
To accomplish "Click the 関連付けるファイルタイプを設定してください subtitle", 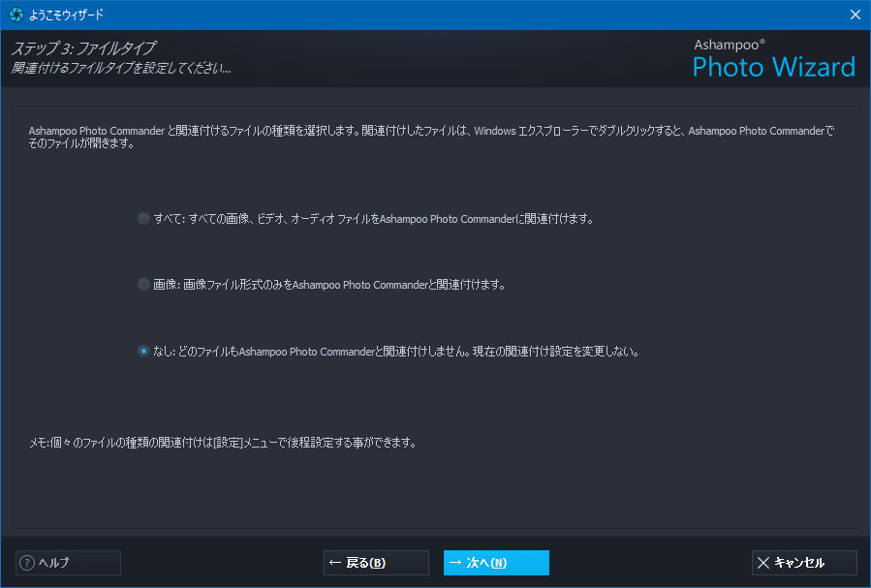I will [120, 69].
